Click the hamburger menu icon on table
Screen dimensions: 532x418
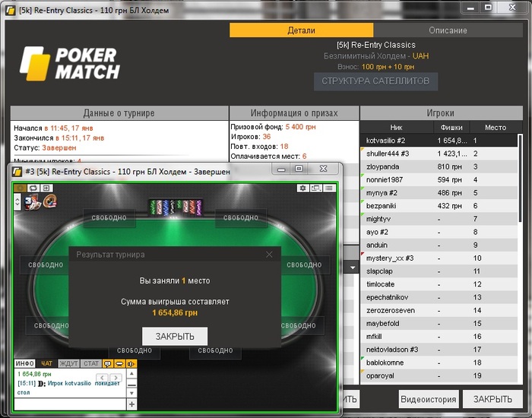pos(329,188)
